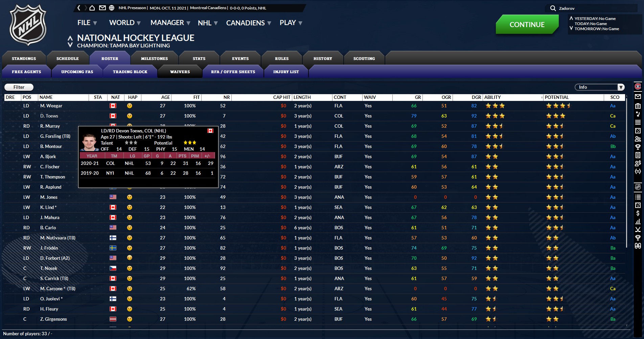Screen dimensions: 644x339
Task: Open the FREE AGENTS subtab
Action: (26, 72)
